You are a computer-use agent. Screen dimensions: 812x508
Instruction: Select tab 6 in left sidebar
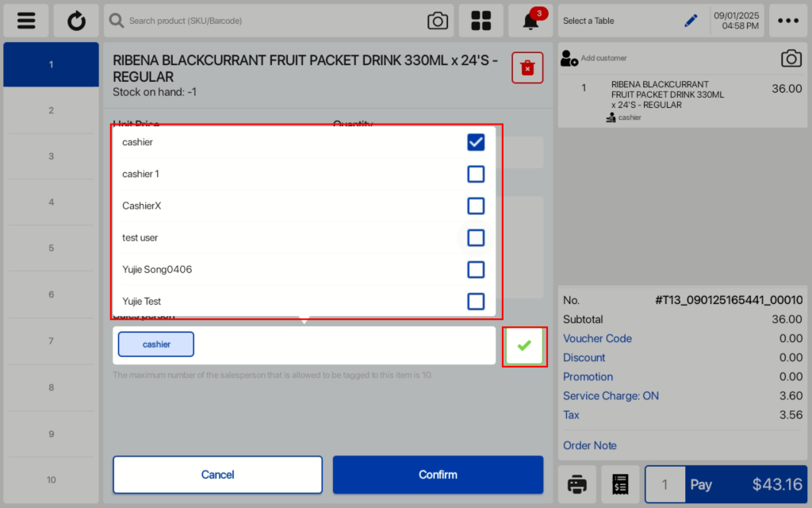[x=51, y=294]
